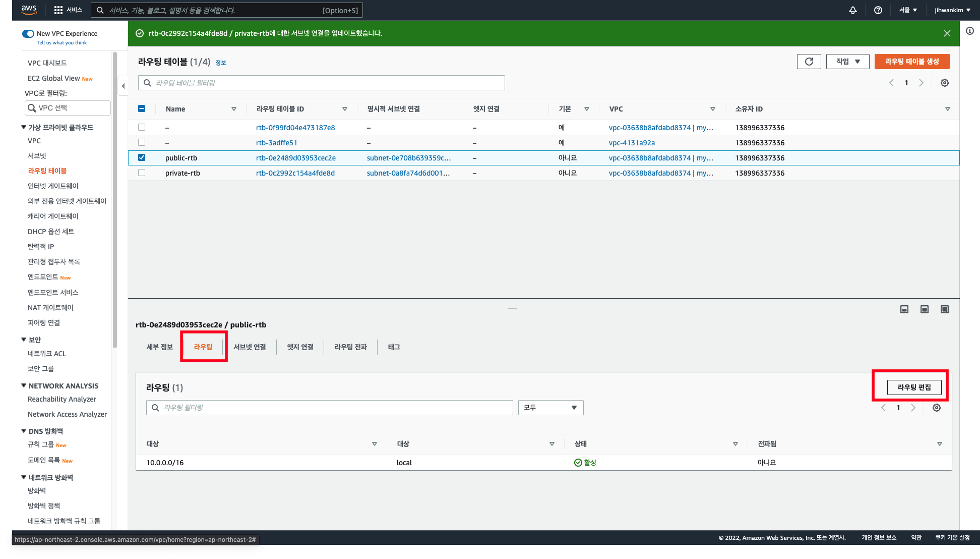Uncheck the public-rtb row checkbox

[142, 157]
